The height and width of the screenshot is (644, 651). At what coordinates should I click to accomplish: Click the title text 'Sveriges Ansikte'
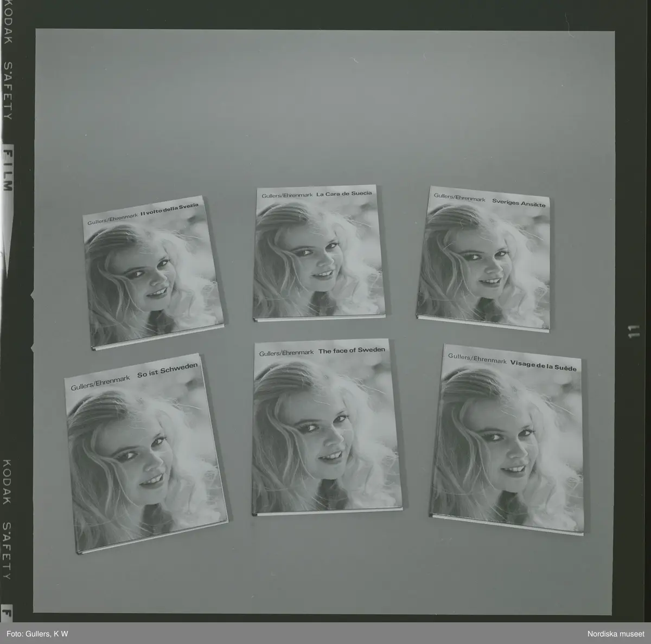coord(519,203)
